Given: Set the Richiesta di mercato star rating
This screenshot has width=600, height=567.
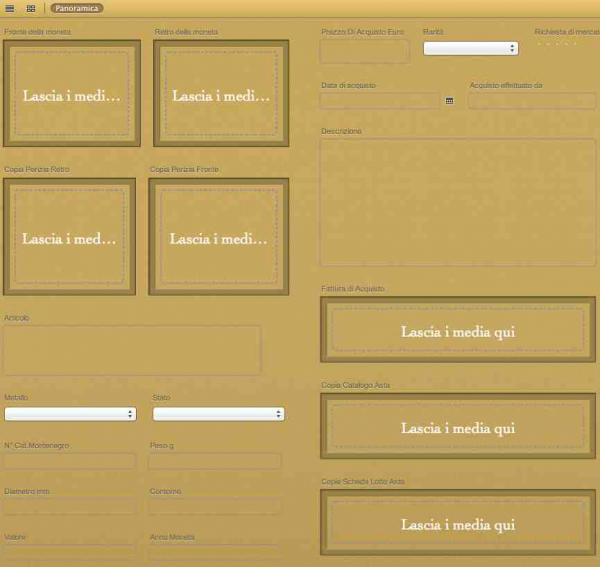Looking at the screenshot, I should coord(556,45).
